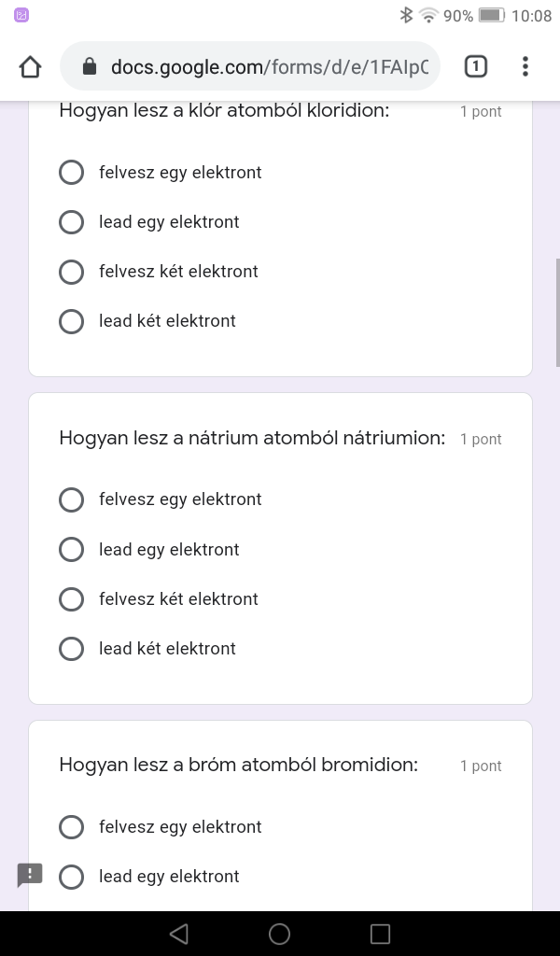Open Android recent apps square button
Viewport: 560px width, 956px height.
(x=380, y=934)
